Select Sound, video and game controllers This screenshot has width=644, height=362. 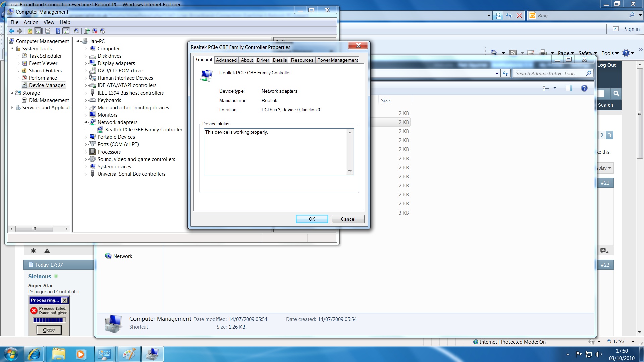pos(136,159)
